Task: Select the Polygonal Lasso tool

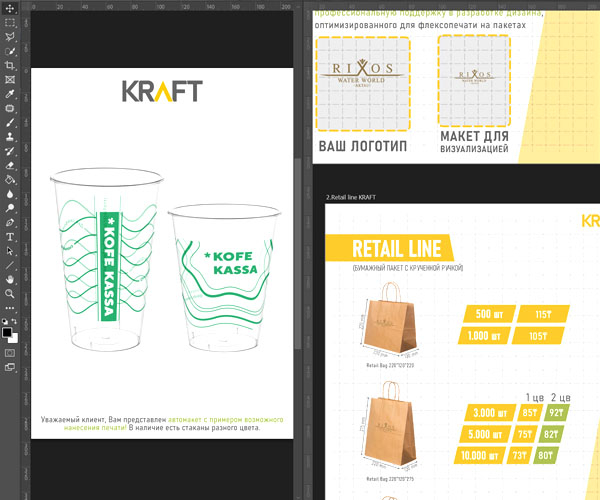Action: pos(10,37)
